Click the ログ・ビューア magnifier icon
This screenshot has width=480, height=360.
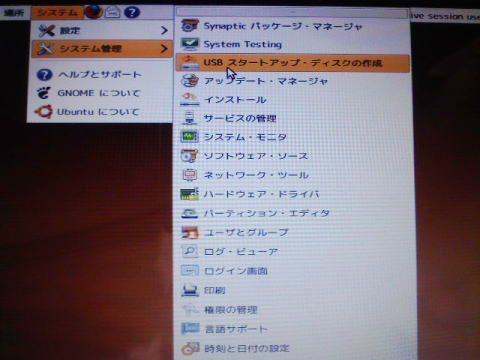(190, 251)
